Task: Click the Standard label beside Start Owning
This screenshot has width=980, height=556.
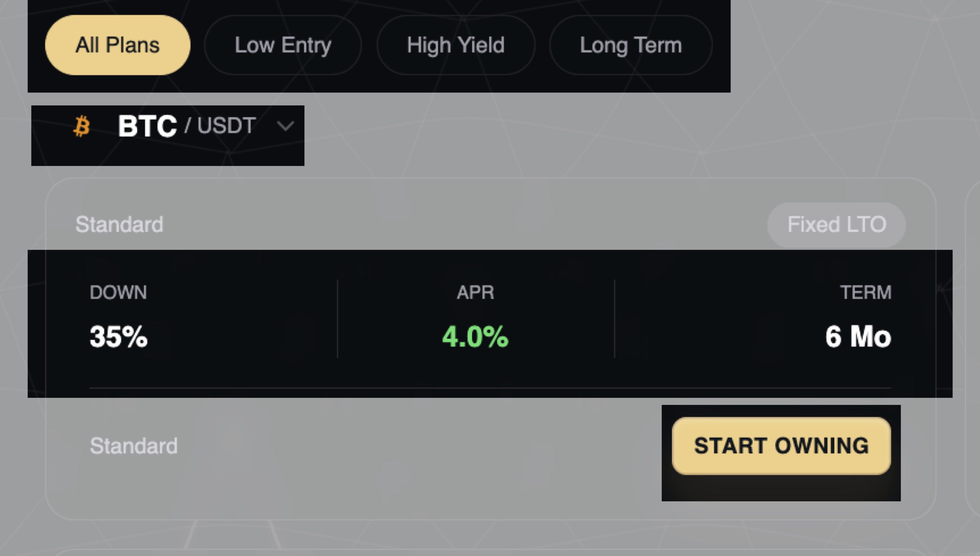Action: [134, 446]
